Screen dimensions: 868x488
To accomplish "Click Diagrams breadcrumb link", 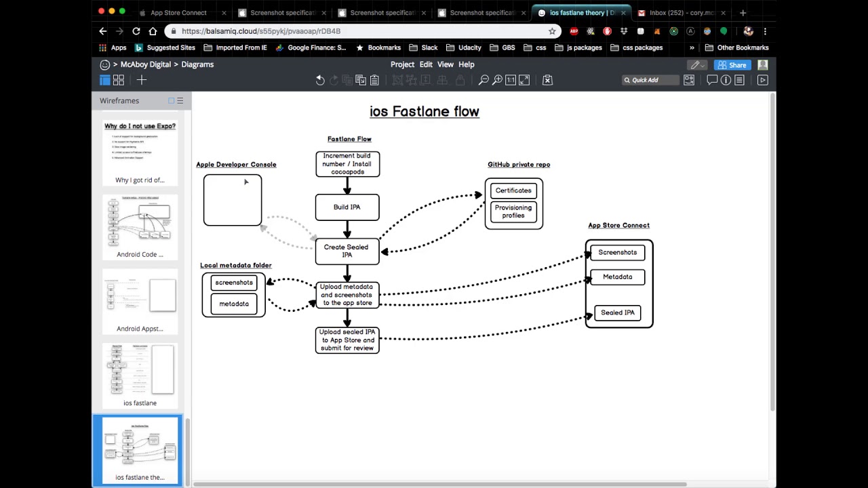I will point(197,64).
